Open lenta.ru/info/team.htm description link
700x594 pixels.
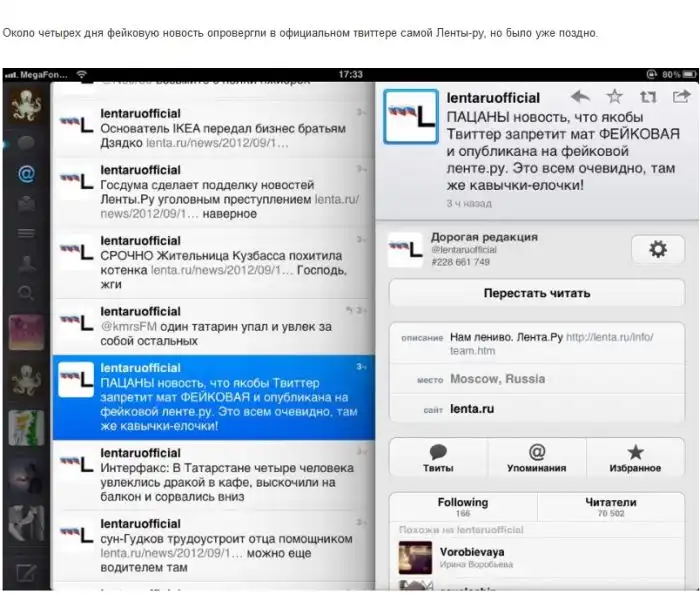point(607,344)
